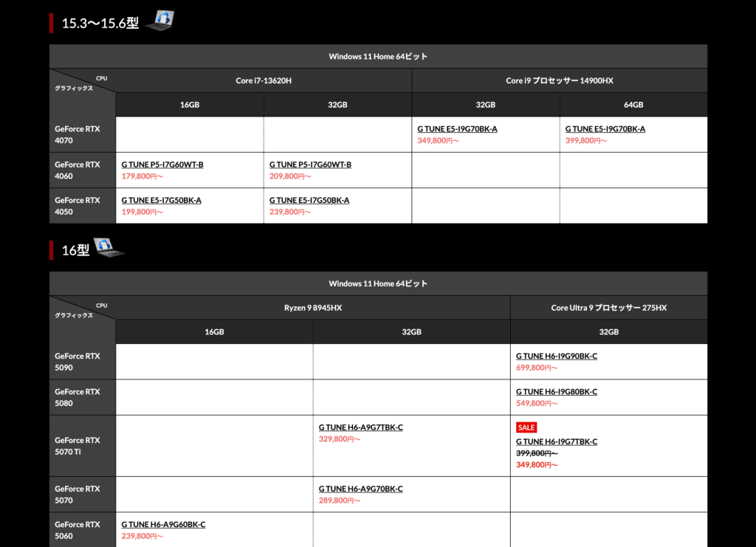Click the 329,800円〜 price
Image resolution: width=756 pixels, height=547 pixels.
[x=340, y=439]
